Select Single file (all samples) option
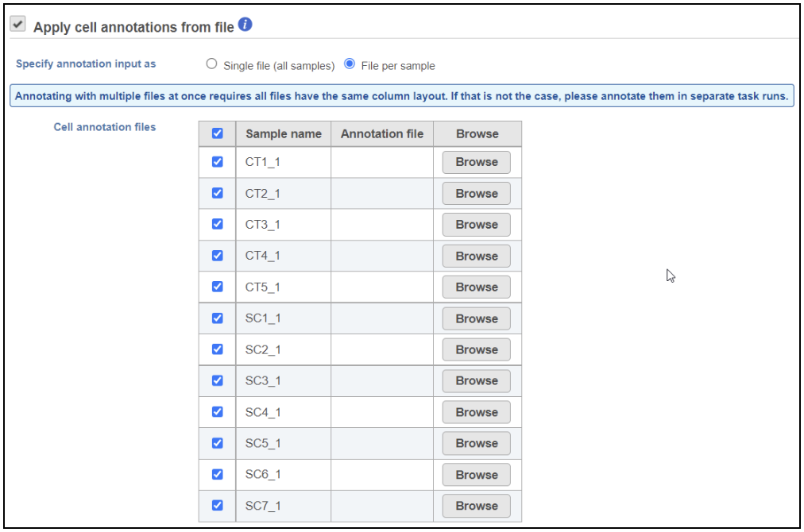Image resolution: width=804 pixels, height=532 pixels. (x=211, y=65)
